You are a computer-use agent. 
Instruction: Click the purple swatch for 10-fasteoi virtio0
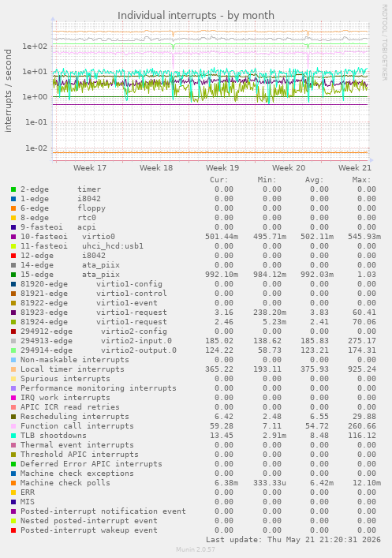[13, 237]
